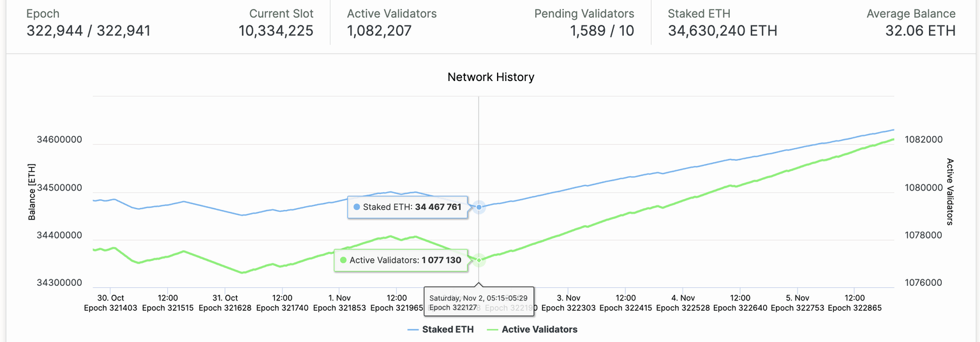Click the Current Slot number 10,334,225
The image size is (980, 342).
click(x=276, y=30)
